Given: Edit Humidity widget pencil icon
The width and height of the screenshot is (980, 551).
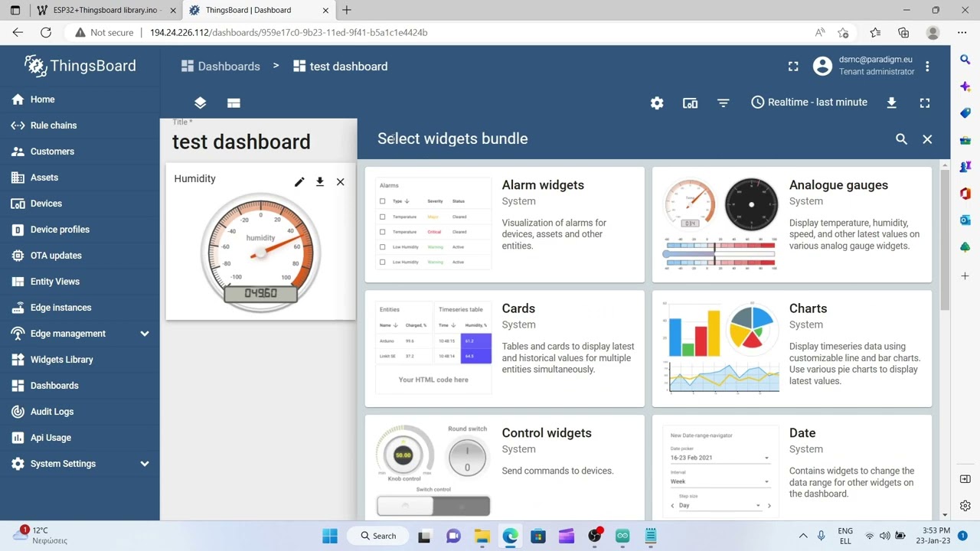Looking at the screenshot, I should coord(299,182).
